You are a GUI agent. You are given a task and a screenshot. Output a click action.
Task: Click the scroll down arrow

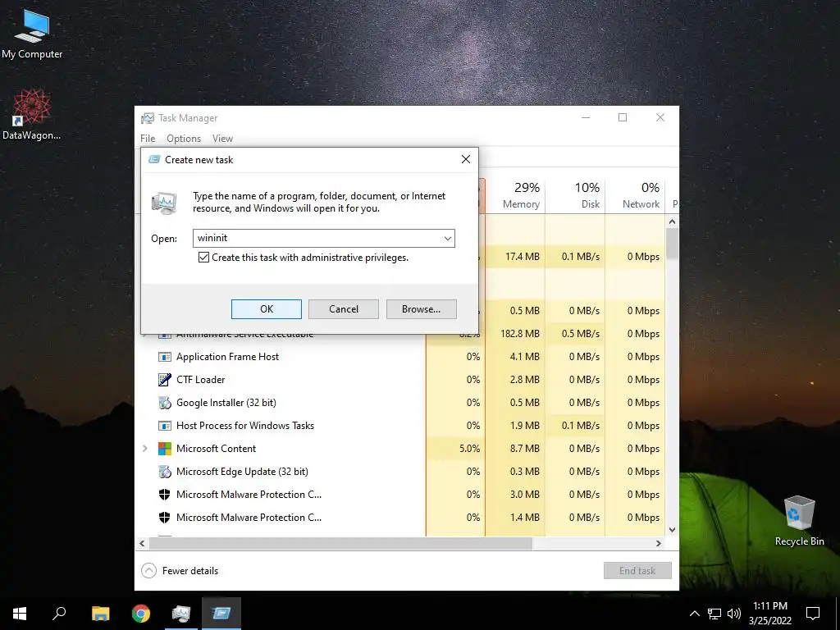click(673, 530)
